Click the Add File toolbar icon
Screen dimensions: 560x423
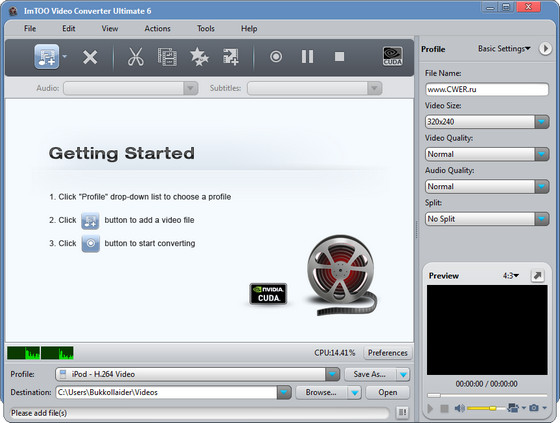click(x=47, y=56)
